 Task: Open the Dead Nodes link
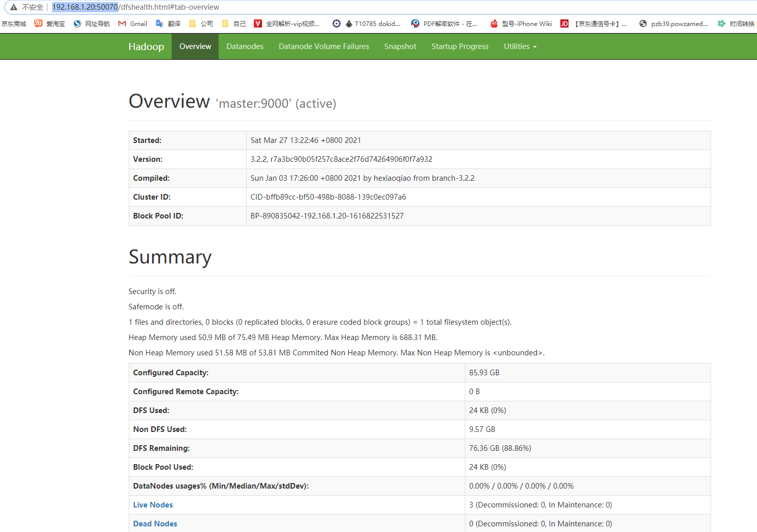pyautogui.click(x=155, y=524)
